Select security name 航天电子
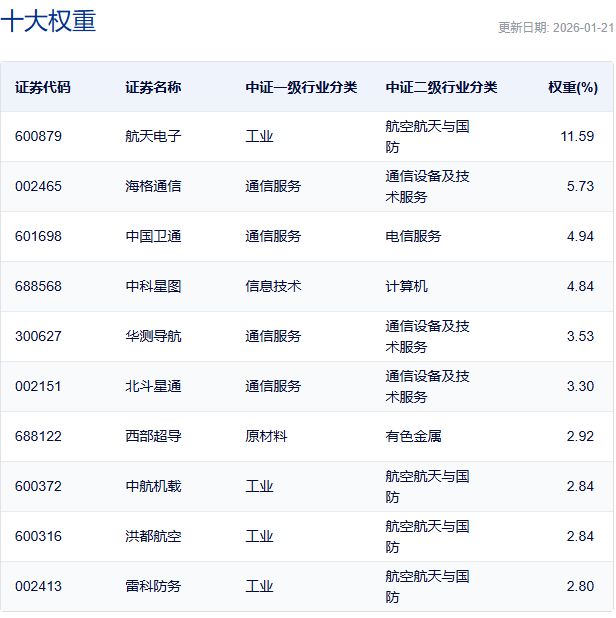Viewport: 616px width, 618px height. pos(153,137)
